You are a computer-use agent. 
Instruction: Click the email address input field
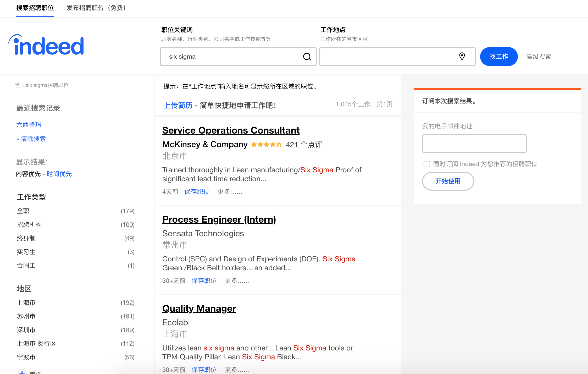pos(474,144)
